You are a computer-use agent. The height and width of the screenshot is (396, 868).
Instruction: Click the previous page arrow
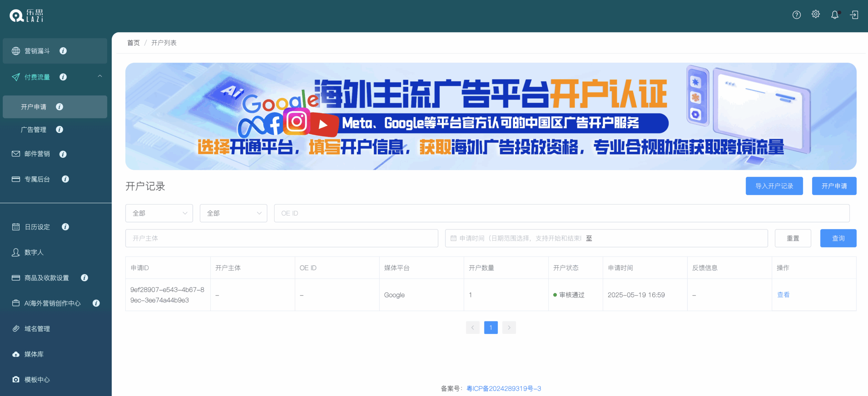pyautogui.click(x=472, y=327)
